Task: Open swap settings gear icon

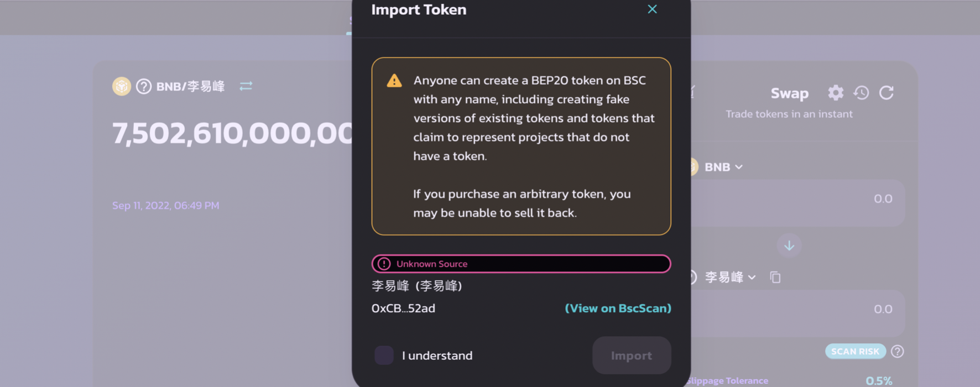Action: [835, 93]
